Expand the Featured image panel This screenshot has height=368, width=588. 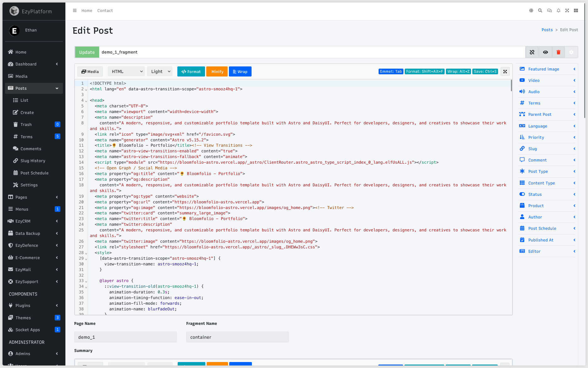click(546, 69)
